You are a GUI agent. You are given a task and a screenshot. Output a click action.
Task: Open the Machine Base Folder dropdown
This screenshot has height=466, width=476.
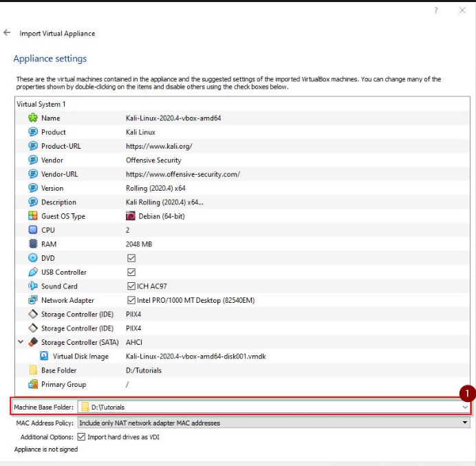465,407
